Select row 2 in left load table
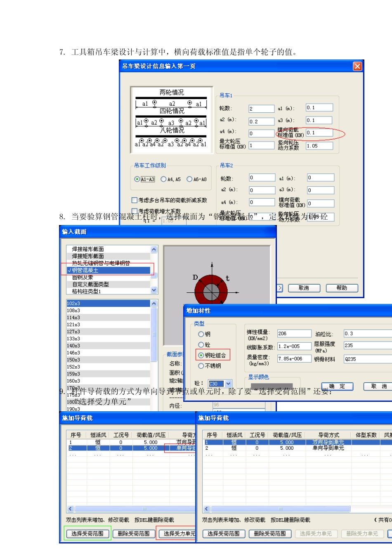The height and width of the screenshot is (555, 392). coord(131,448)
